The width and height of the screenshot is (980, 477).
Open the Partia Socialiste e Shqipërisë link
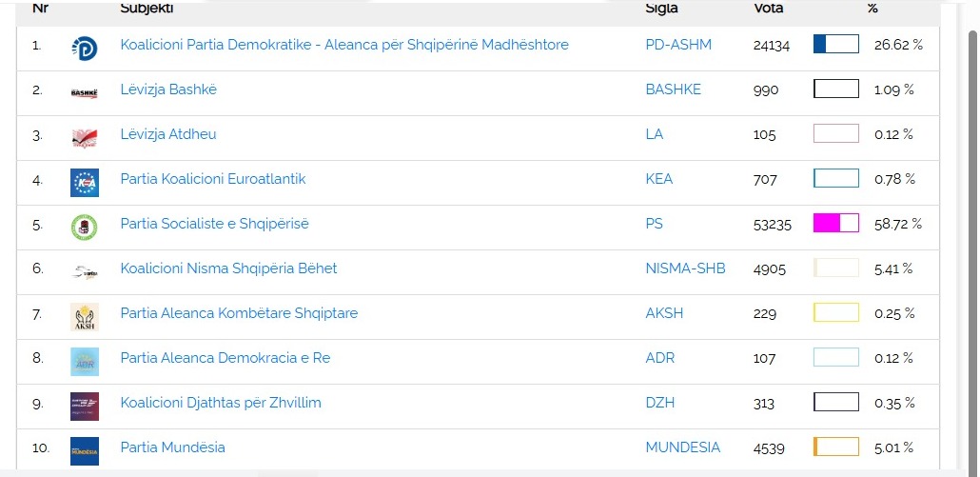pyautogui.click(x=214, y=224)
